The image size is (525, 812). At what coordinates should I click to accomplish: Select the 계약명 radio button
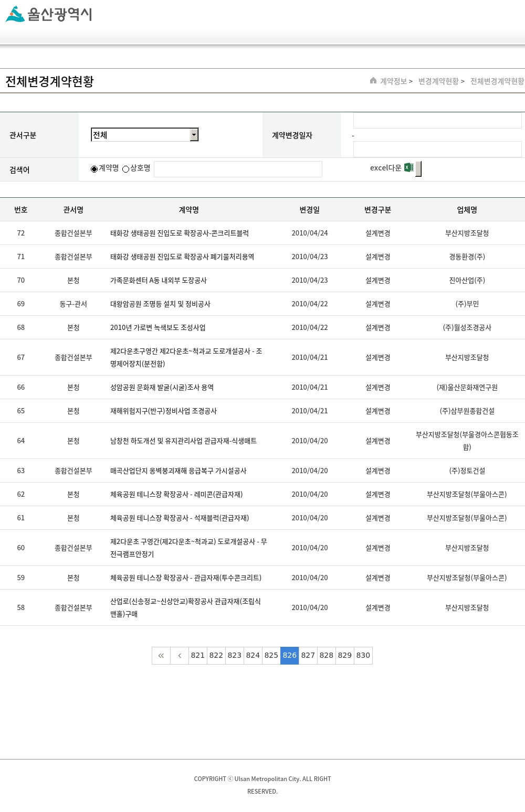(94, 169)
